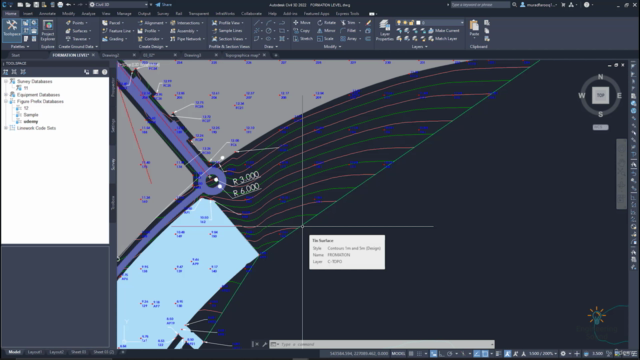The width and height of the screenshot is (640, 360).
Task: Click the workspace settings gear icon
Action: tap(563, 353)
